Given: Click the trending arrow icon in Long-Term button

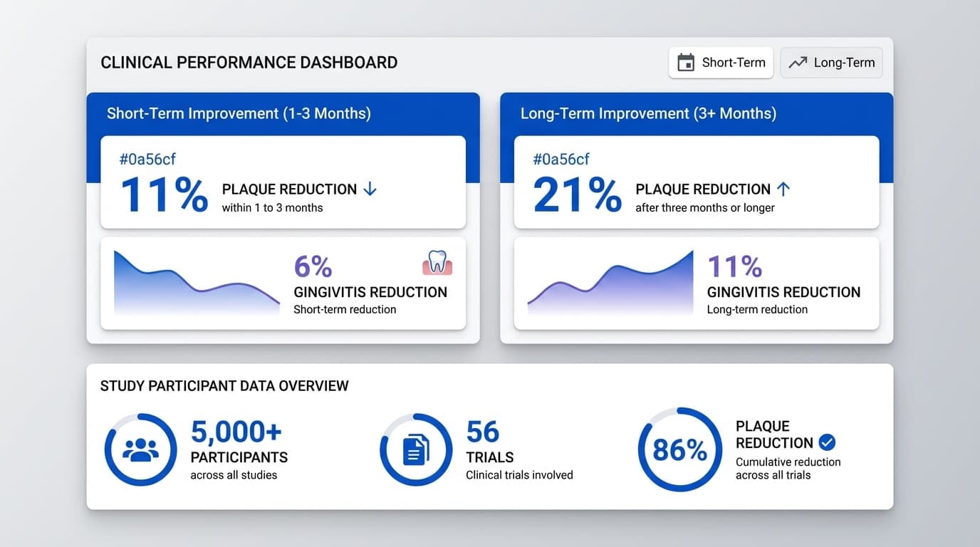Looking at the screenshot, I should (798, 63).
